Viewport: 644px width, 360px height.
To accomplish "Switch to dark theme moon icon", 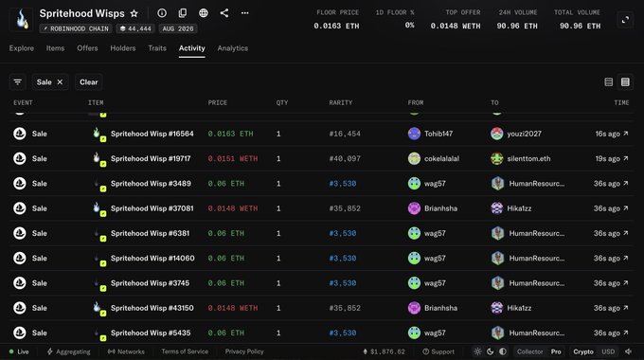I will tap(490, 351).
